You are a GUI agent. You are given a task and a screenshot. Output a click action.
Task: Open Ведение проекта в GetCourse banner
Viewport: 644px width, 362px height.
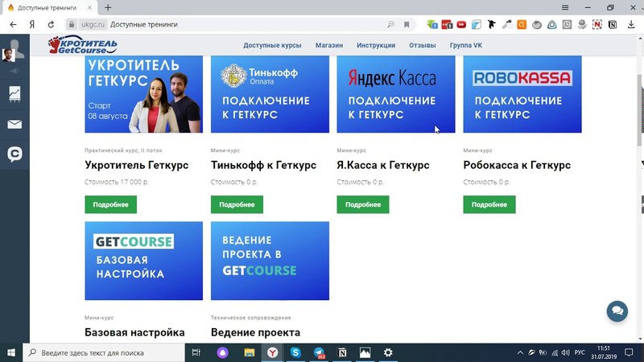click(x=270, y=261)
